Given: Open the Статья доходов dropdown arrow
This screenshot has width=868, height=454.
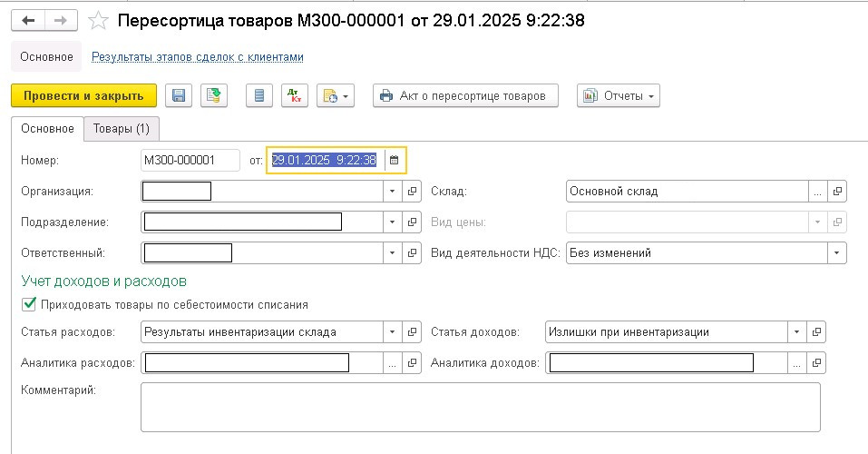Looking at the screenshot, I should click(x=796, y=332).
